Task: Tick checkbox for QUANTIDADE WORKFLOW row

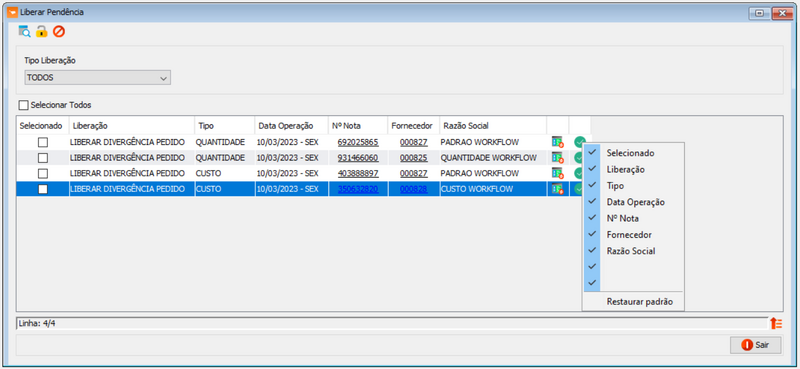Action: coord(43,158)
